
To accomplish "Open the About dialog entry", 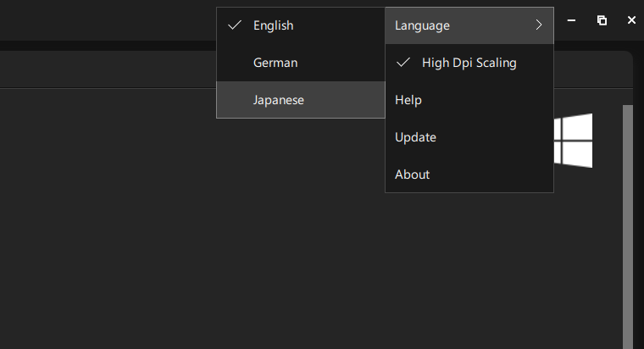I will click(x=469, y=174).
